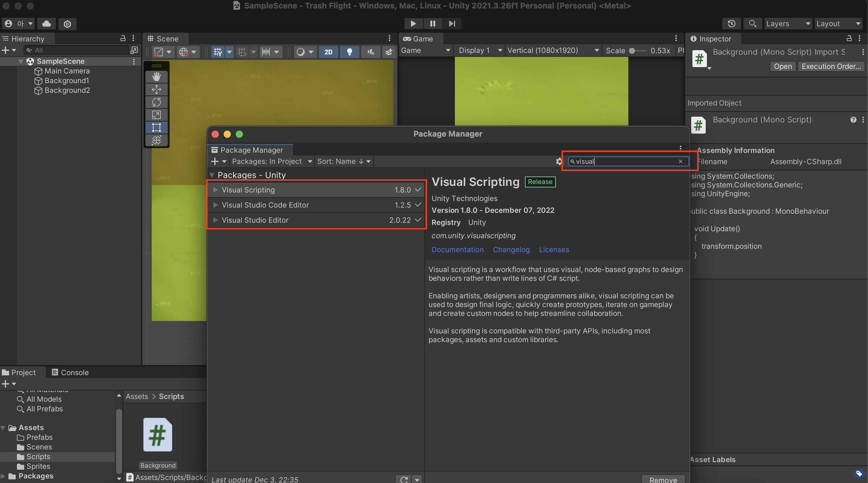Open the Display 1 dropdown
This screenshot has height=483, width=868.
click(x=480, y=50)
